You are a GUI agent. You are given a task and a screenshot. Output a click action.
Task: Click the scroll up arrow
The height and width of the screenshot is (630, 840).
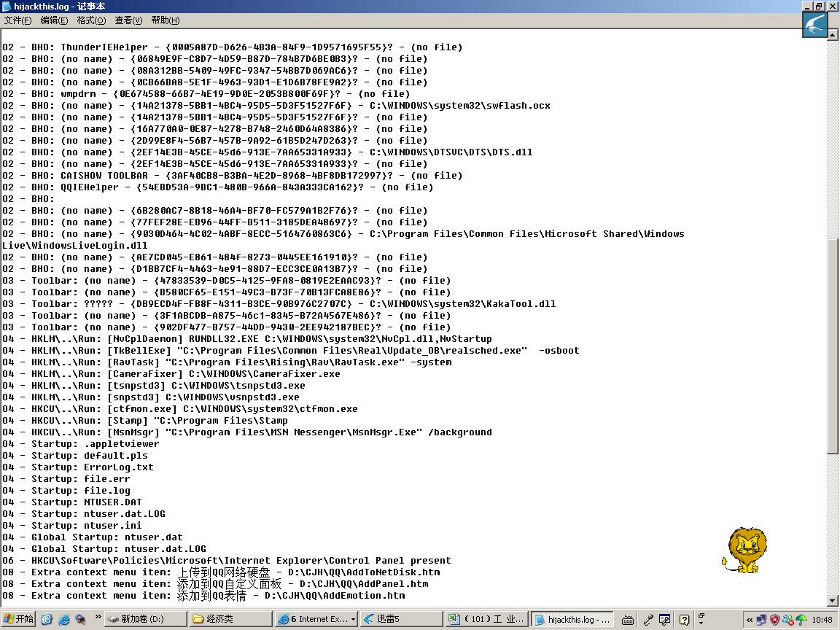[x=833, y=35]
